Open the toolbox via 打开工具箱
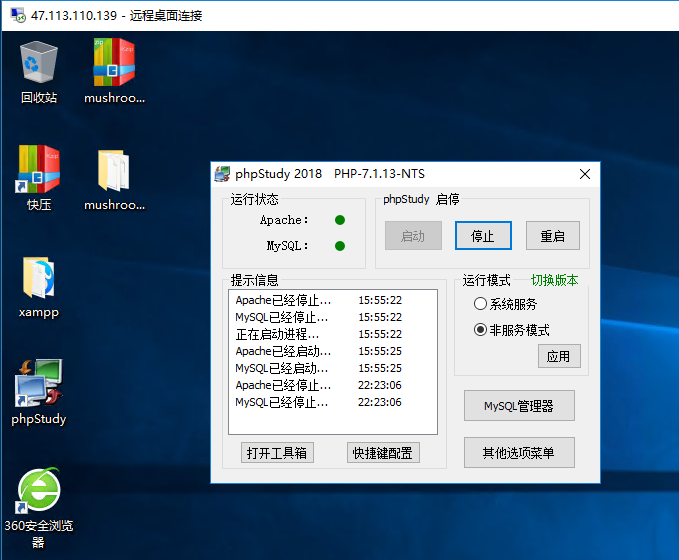Screen dimensions: 679x560 pos(277,453)
